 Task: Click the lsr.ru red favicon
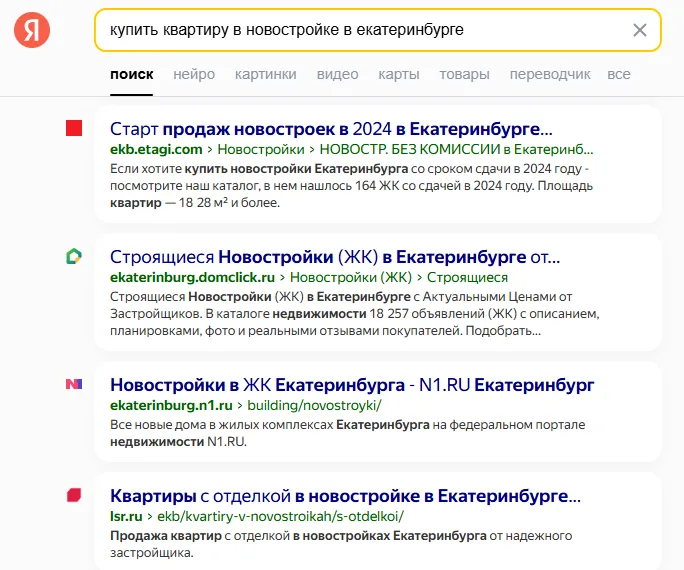pos(74,495)
